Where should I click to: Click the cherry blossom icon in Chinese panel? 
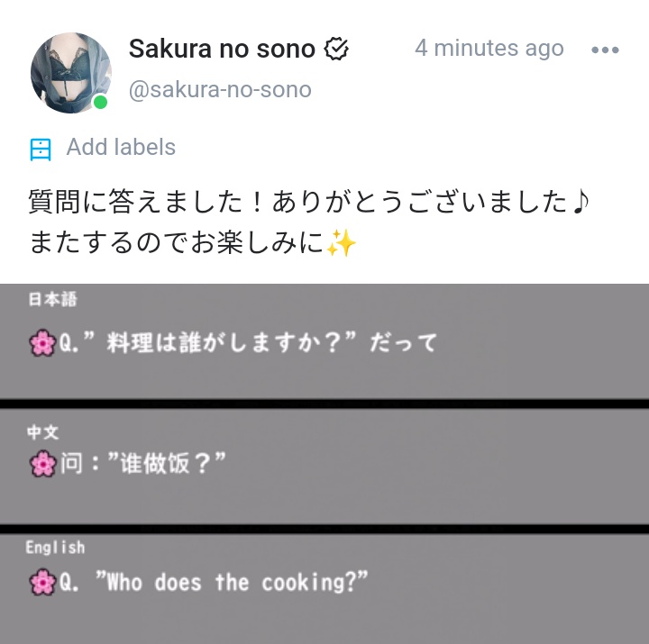pos(42,463)
